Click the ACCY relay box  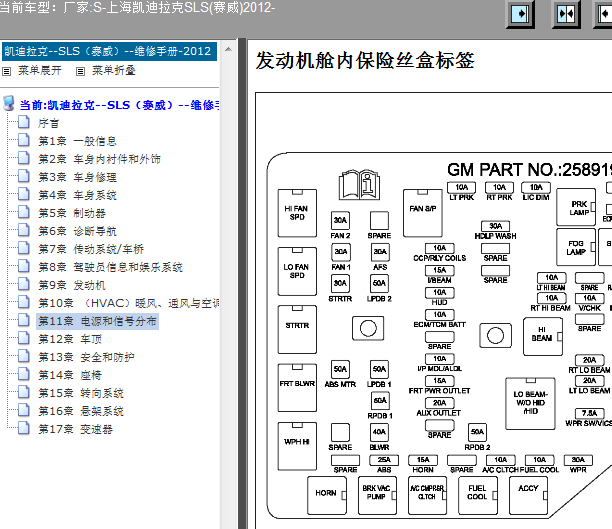(x=528, y=495)
